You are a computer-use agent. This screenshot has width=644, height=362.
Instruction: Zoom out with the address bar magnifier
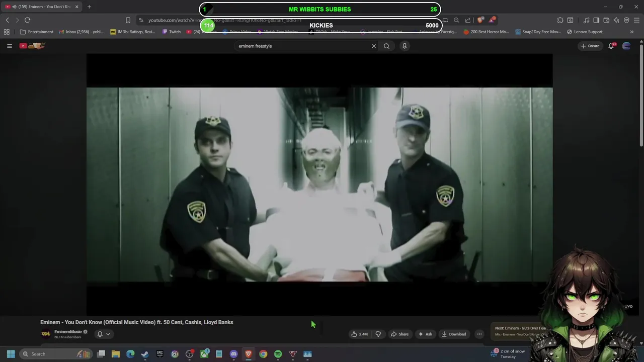[456, 20]
